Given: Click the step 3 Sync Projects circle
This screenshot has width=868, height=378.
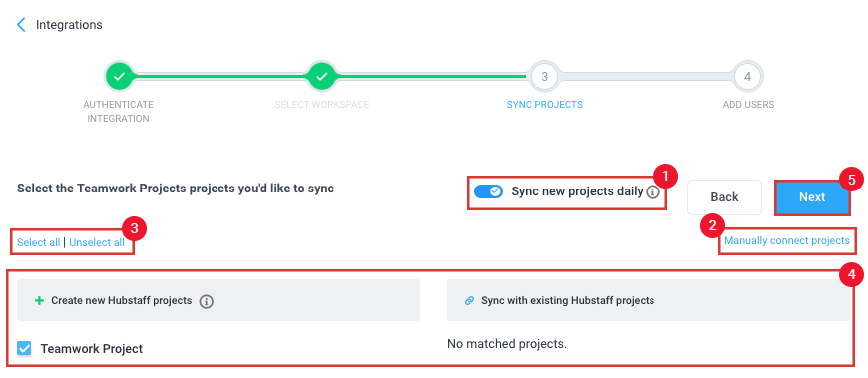Looking at the screenshot, I should point(544,77).
